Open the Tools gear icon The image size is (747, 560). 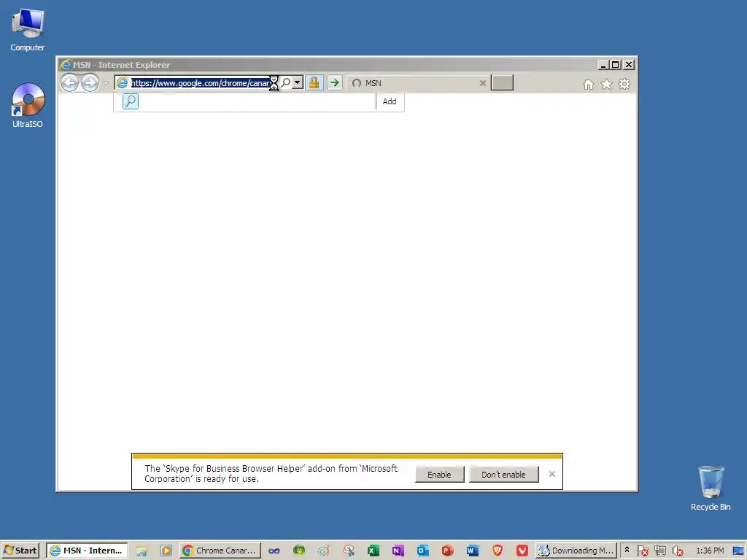click(x=624, y=85)
